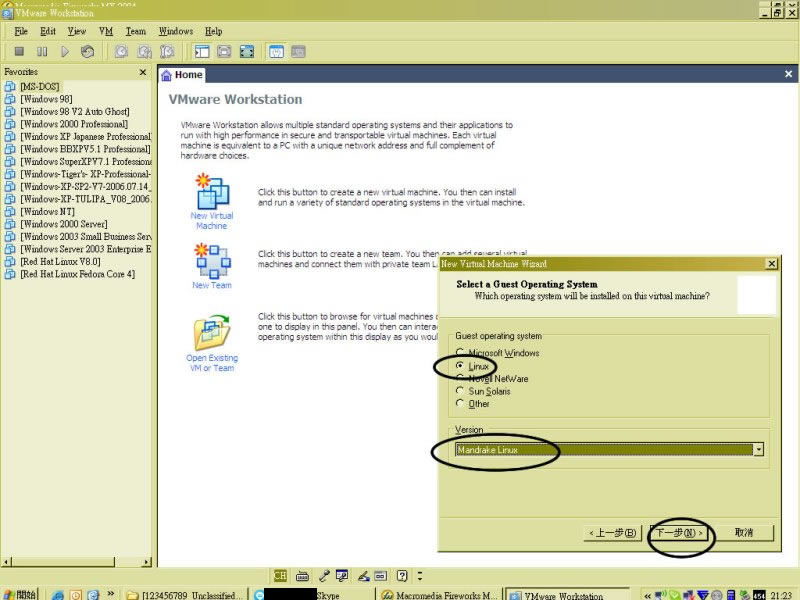Viewport: 800px width, 600px height.
Task: Click the Macromedia Fireworks taskbar button
Action: click(x=440, y=595)
